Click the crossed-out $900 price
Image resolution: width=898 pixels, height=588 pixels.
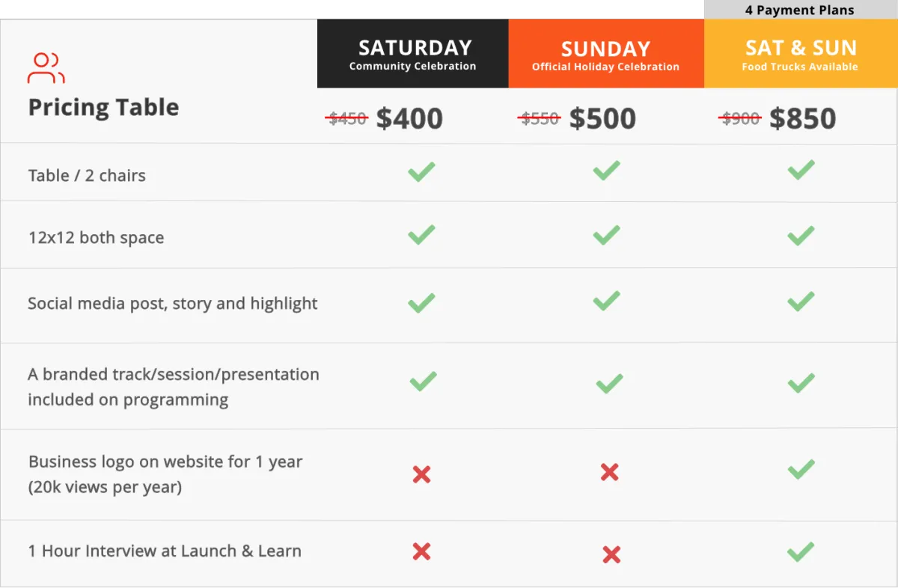tap(741, 118)
